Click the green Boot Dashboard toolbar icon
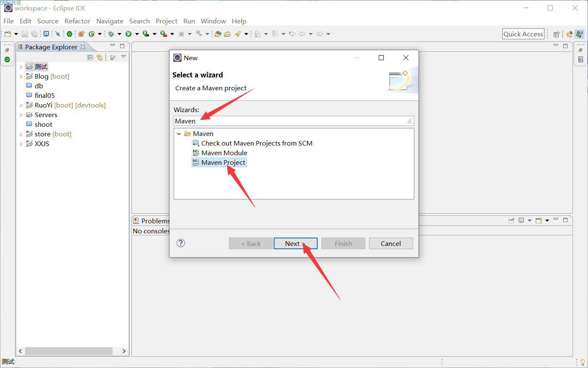The image size is (588, 368). [x=69, y=34]
